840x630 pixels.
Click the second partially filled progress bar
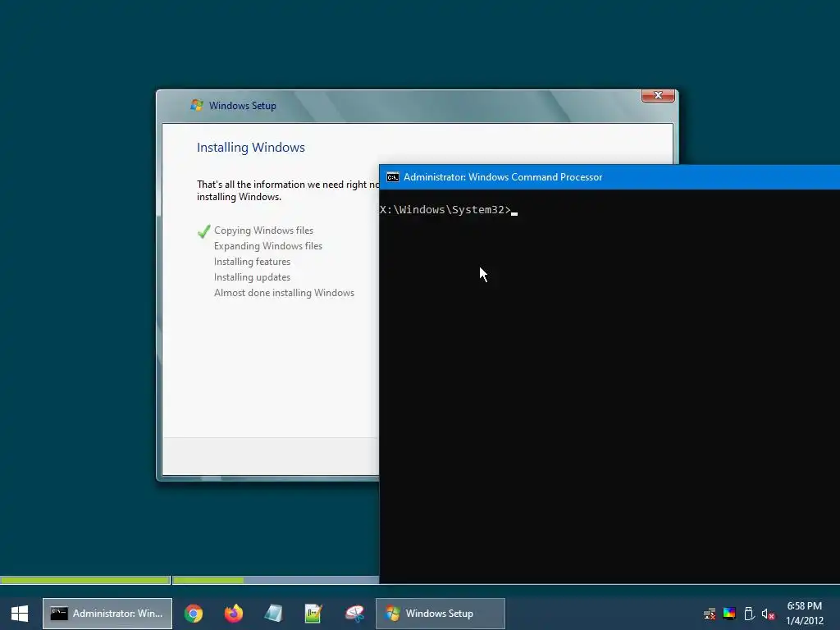(x=276, y=580)
